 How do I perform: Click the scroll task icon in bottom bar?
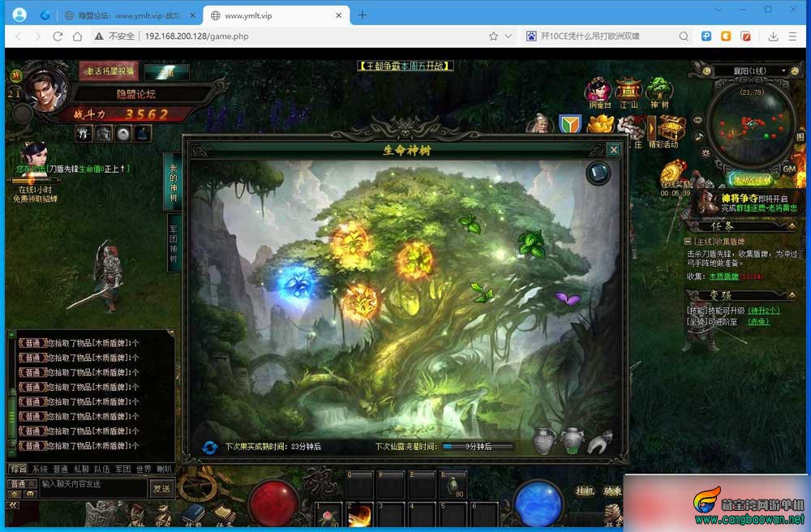224,514
